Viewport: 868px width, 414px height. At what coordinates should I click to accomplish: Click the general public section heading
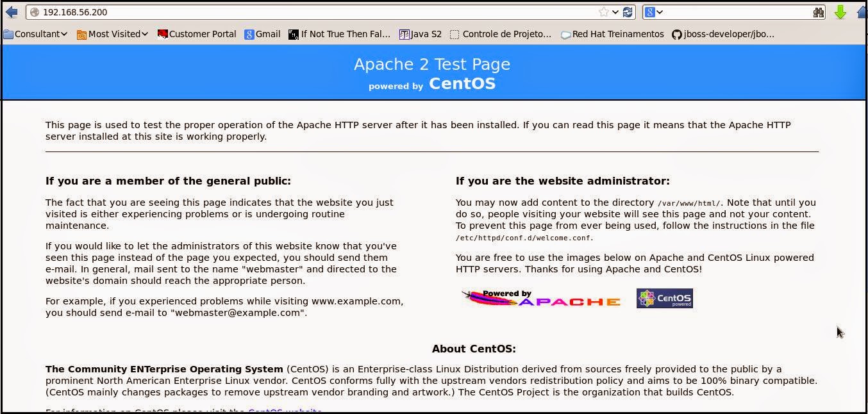(168, 181)
